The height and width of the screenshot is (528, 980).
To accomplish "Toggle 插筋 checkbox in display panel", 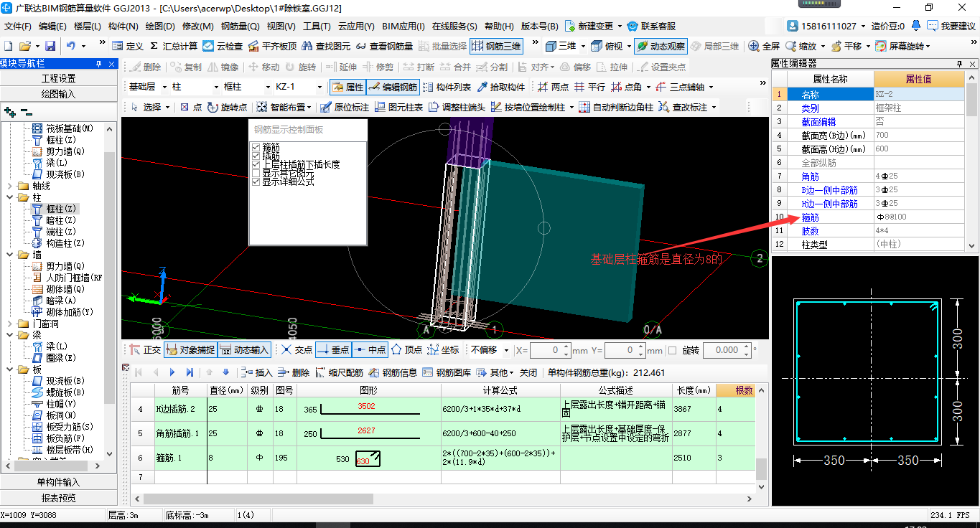I will [256, 156].
